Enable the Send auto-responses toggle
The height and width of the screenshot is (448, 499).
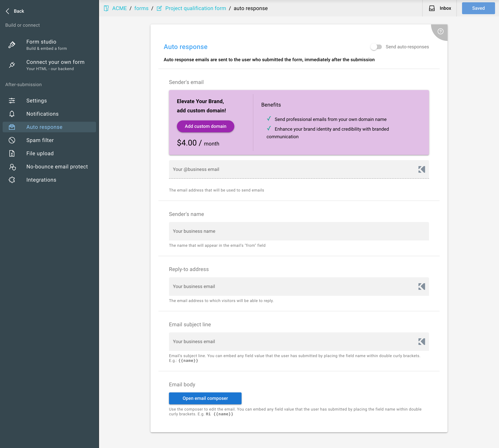point(377,47)
